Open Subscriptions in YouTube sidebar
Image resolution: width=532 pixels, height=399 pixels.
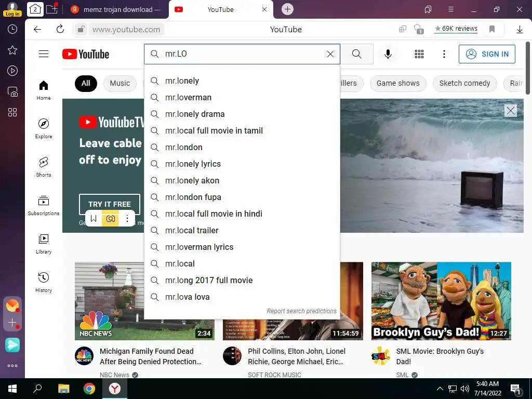[44, 205]
